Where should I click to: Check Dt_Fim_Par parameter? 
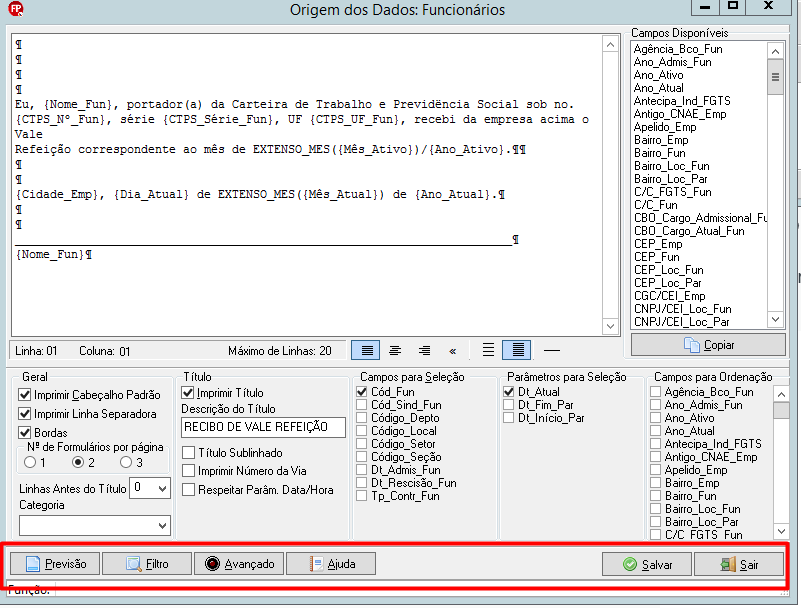click(x=508, y=405)
